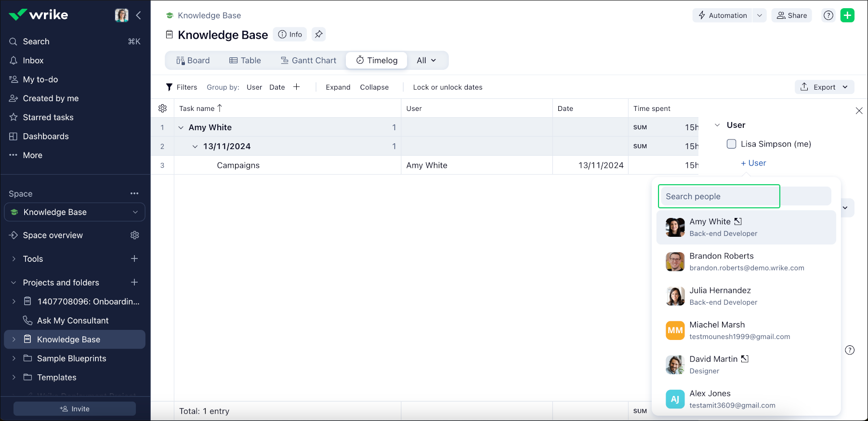868x421 pixels.
Task: Open Space options three-dot menu
Action: point(134,193)
